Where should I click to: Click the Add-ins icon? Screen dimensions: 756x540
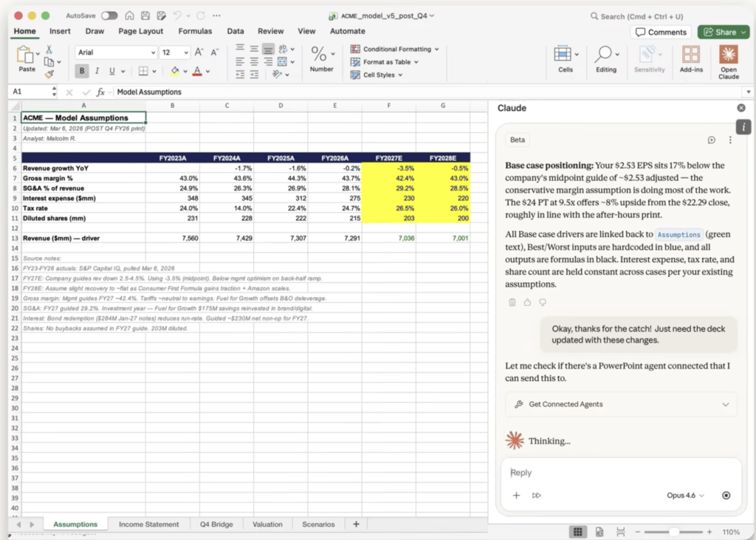pos(691,54)
